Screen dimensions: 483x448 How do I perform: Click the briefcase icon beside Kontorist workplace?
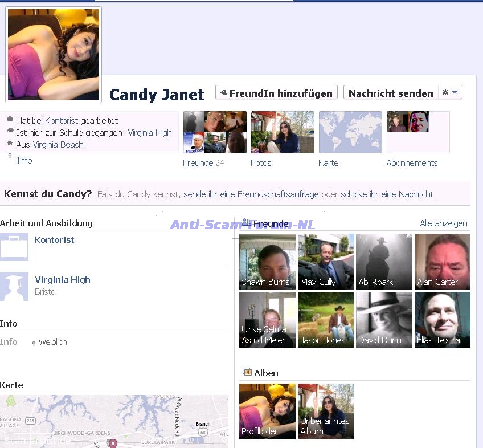click(14, 246)
